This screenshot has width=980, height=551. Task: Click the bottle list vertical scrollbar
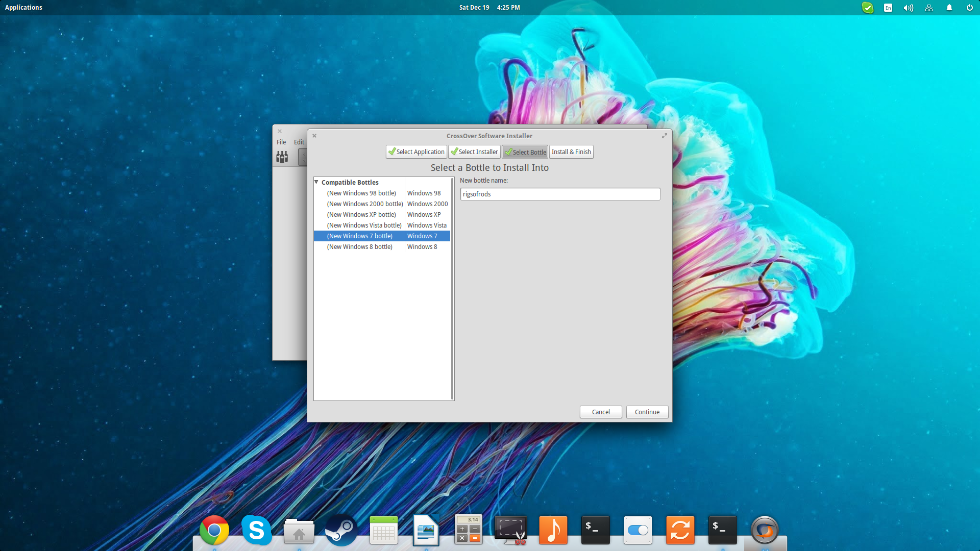point(452,289)
